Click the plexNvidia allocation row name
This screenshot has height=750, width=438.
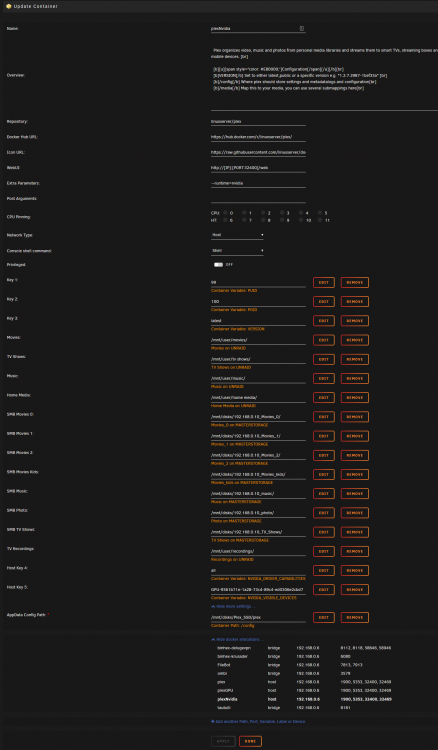228,699
